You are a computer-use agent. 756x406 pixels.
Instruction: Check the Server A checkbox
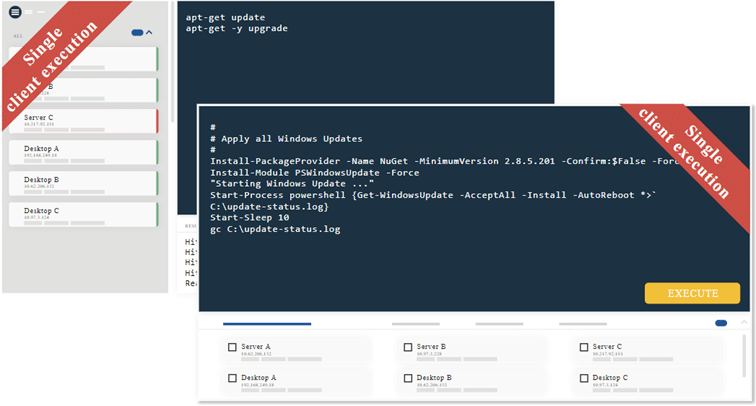click(232, 347)
